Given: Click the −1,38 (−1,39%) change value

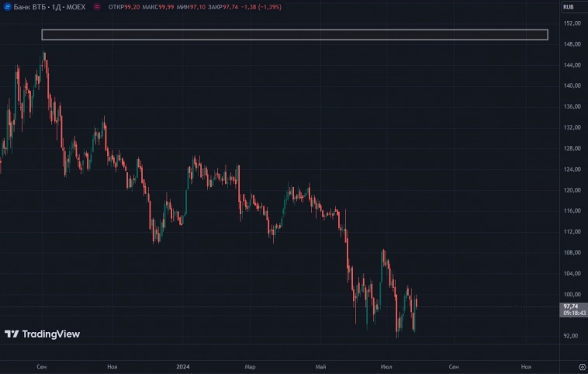Looking at the screenshot, I should tap(261, 7).
